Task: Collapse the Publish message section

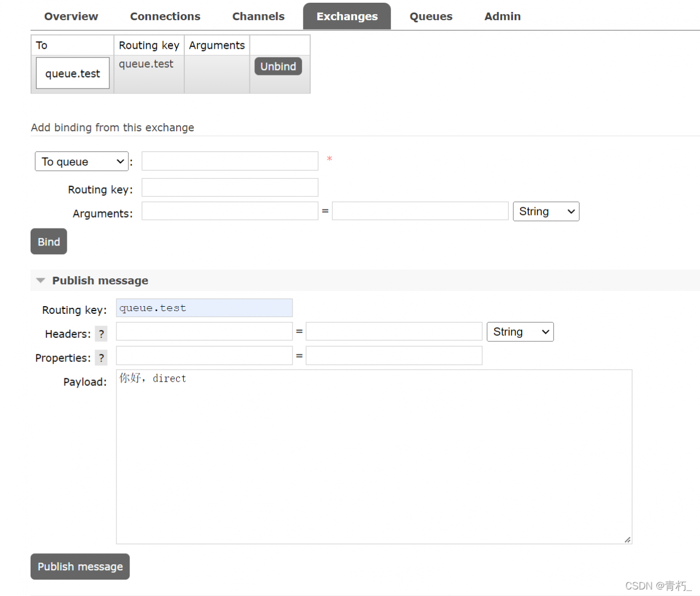Action: (92, 281)
